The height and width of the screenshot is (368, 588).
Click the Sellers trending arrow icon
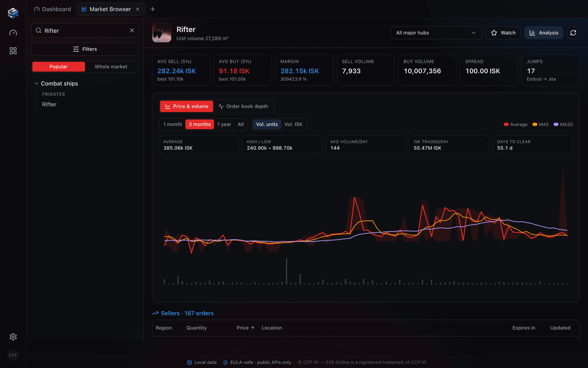coord(155,313)
